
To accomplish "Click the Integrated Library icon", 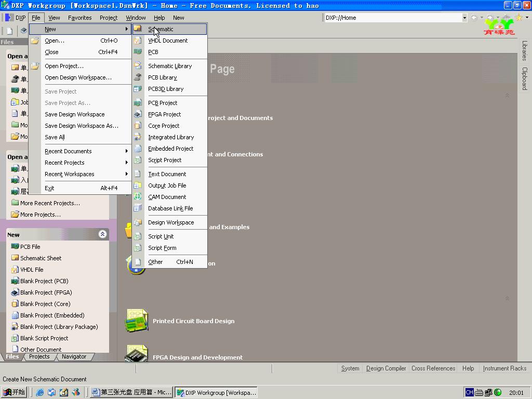I will 138,137.
